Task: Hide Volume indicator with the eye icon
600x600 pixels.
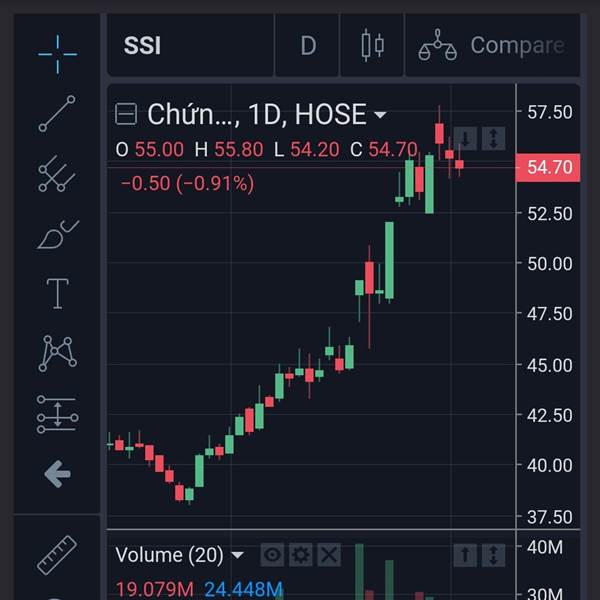Action: point(272,554)
